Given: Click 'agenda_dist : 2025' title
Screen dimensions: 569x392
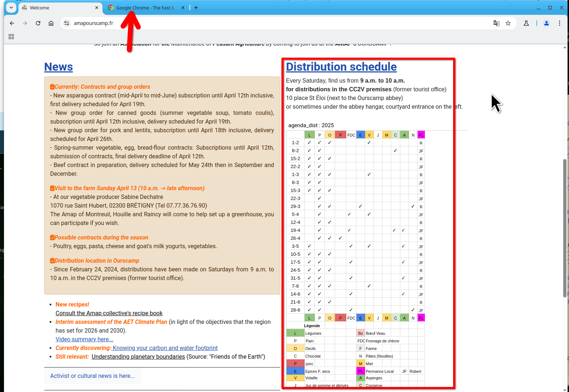Looking at the screenshot, I should click(x=311, y=125).
